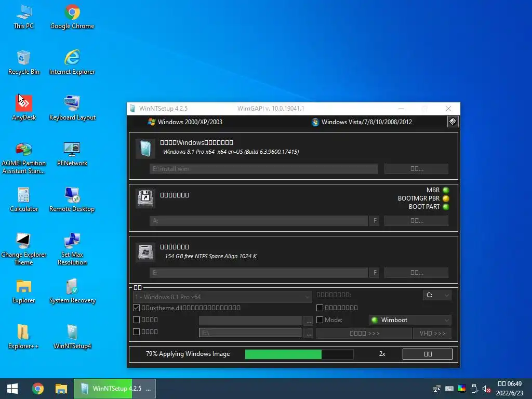This screenshot has height=399, width=532.
Task: Click browse button for install.wim source
Action: 416,169
